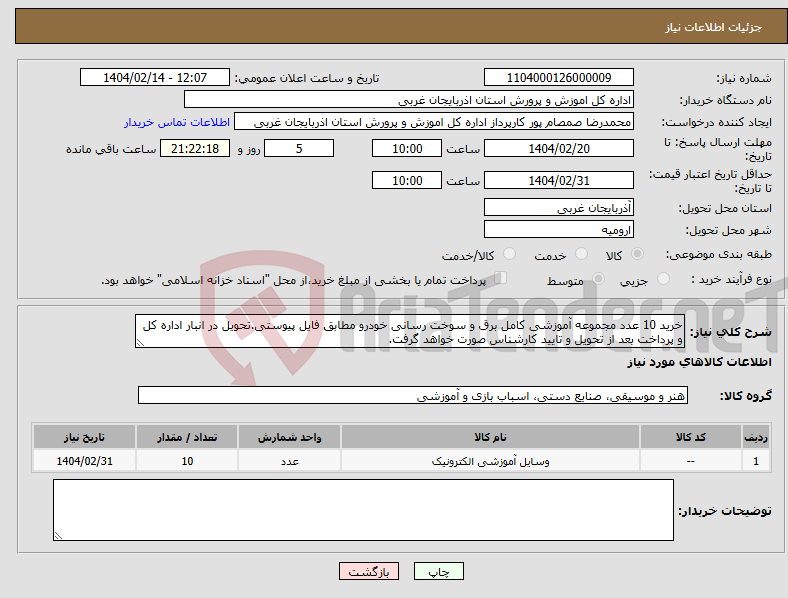Click the request creator name field

(434, 122)
